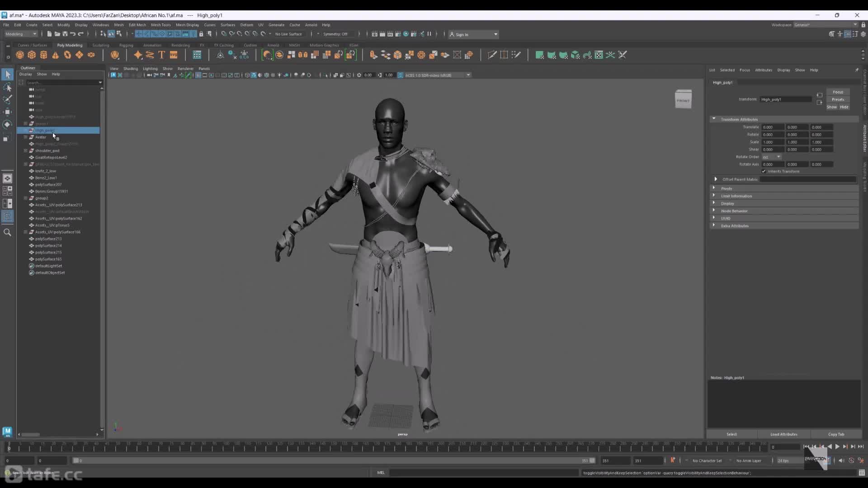Click the Hide button in Attribute Editor

point(844,107)
